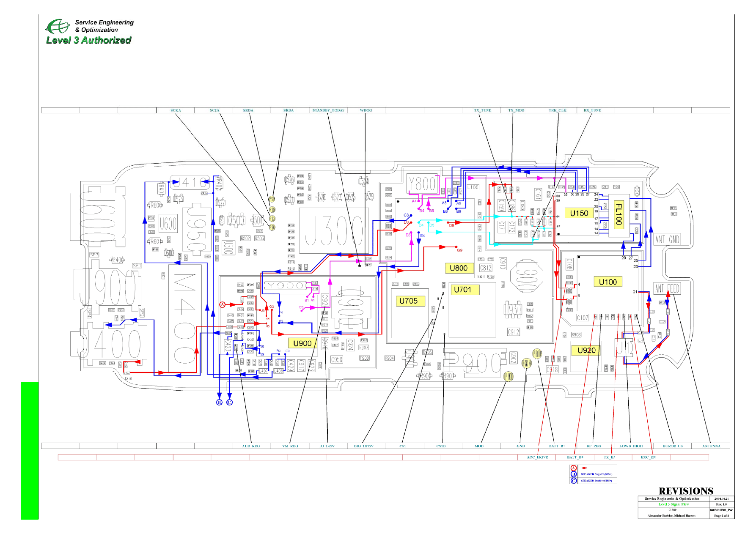Select the SCKA signal header
The height and width of the screenshot is (534, 756).
click(x=176, y=110)
